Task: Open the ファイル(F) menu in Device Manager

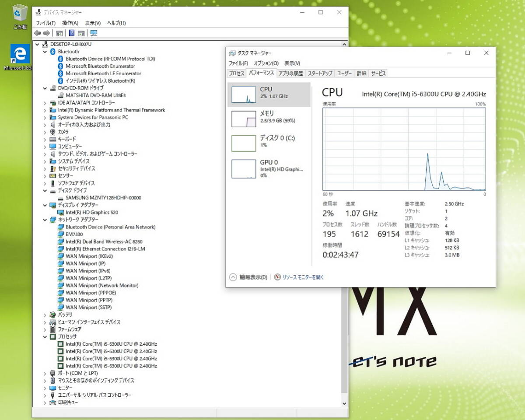Action: pyautogui.click(x=45, y=23)
